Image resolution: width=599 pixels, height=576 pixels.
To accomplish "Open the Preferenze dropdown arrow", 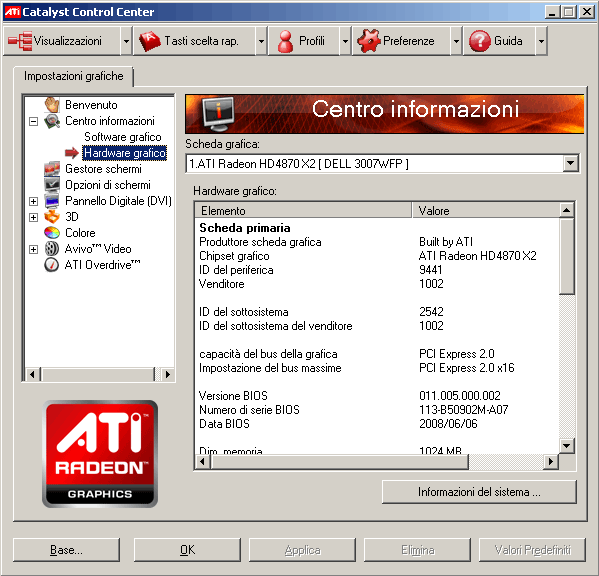I will click(x=456, y=41).
